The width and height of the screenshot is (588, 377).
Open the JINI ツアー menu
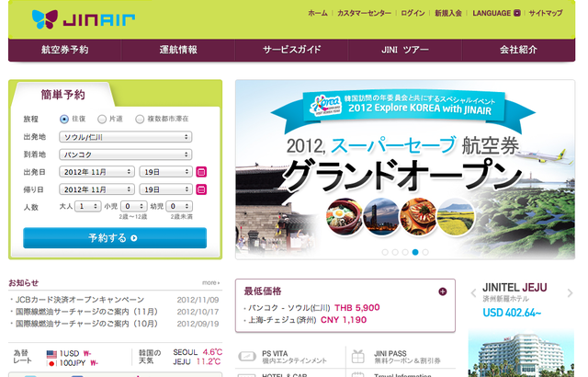405,50
